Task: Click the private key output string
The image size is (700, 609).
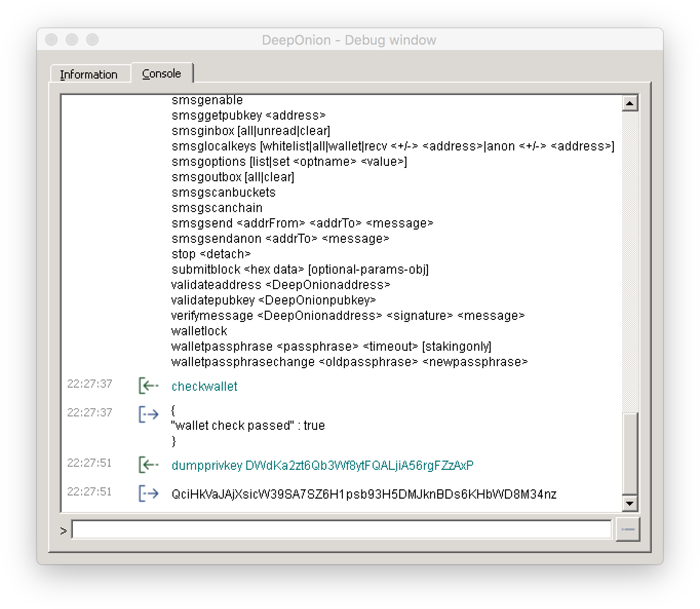Action: point(364,494)
